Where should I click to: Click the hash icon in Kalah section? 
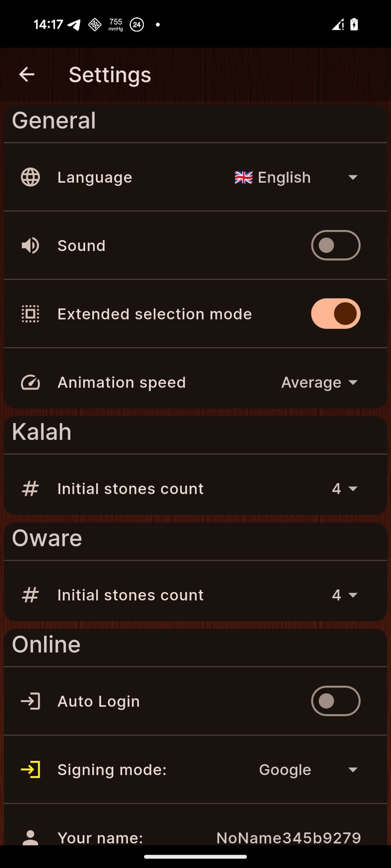pyautogui.click(x=31, y=489)
